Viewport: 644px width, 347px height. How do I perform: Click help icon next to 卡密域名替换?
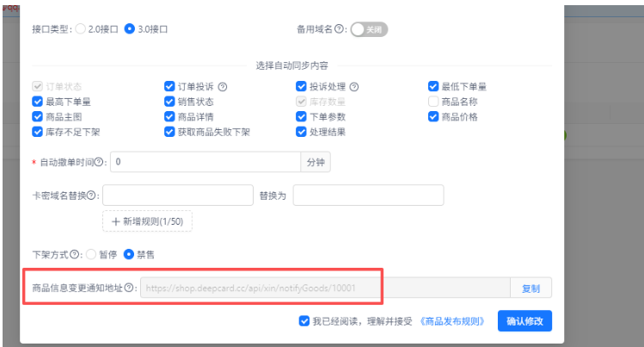pos(95,195)
